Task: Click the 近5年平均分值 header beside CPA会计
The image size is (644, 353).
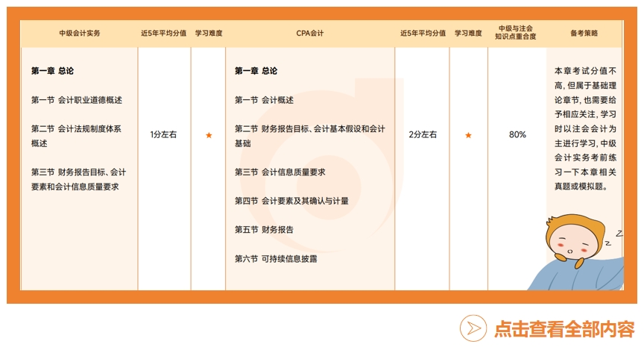Action: (423, 34)
